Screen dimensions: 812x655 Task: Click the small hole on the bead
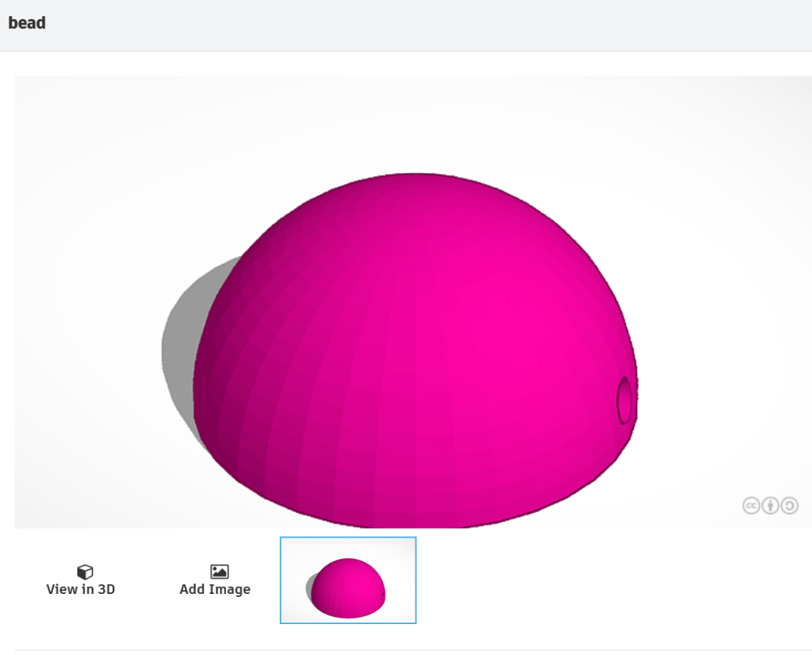pyautogui.click(x=626, y=399)
